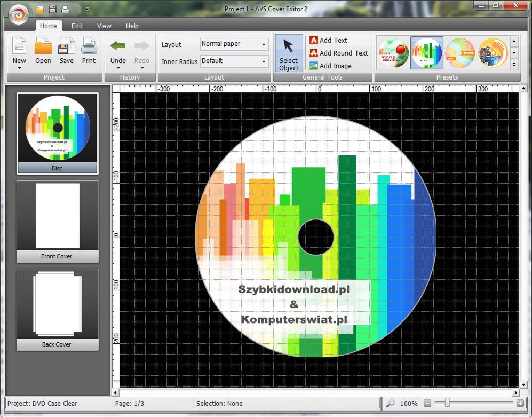
Task: Click Add Text tool
Action: (328, 40)
